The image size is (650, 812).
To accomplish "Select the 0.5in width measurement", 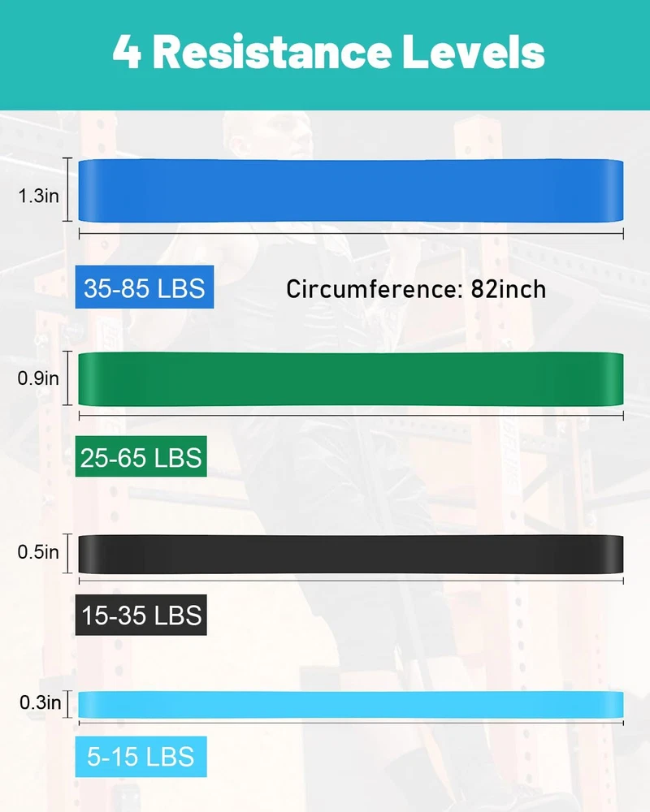I will [x=38, y=553].
